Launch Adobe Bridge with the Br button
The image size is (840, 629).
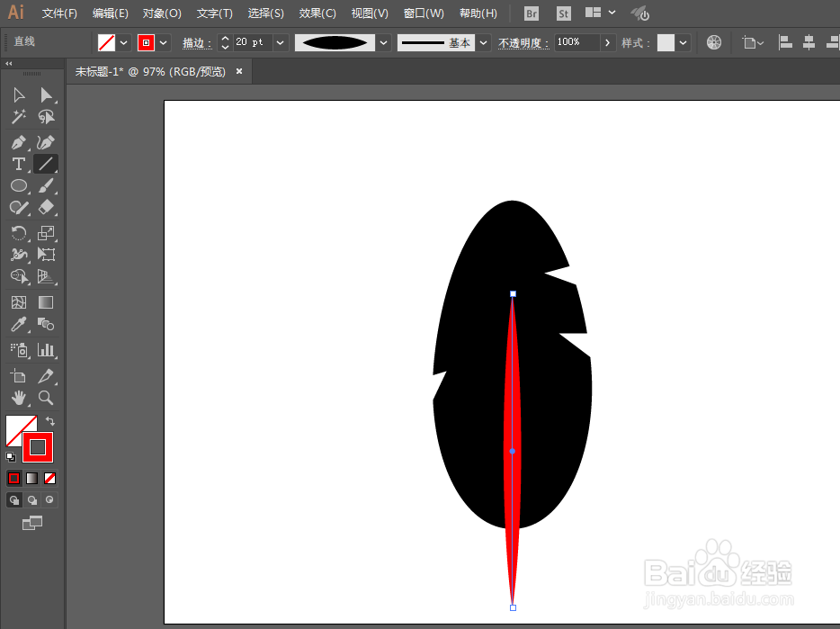(531, 13)
